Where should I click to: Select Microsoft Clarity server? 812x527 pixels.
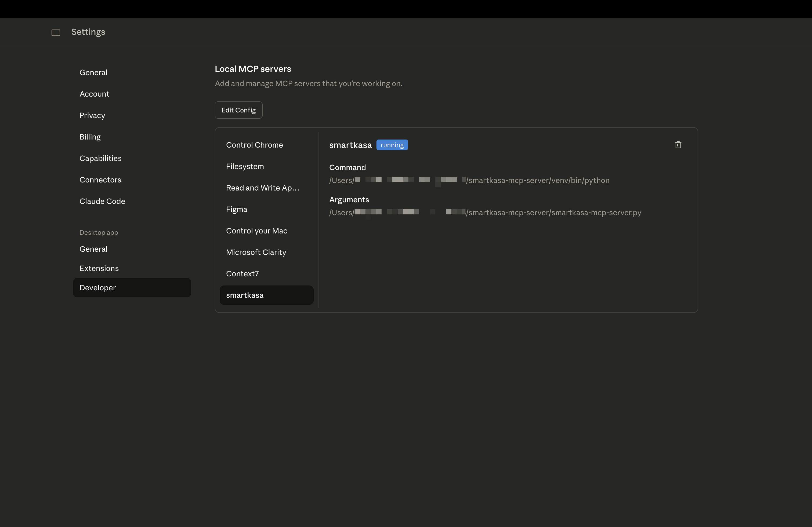tap(256, 252)
